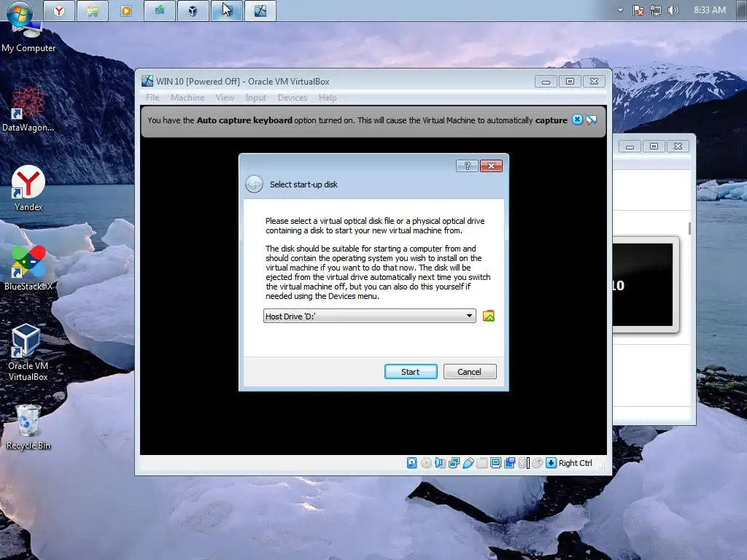Click the do-not-show-again icon on notification bar

(x=592, y=120)
